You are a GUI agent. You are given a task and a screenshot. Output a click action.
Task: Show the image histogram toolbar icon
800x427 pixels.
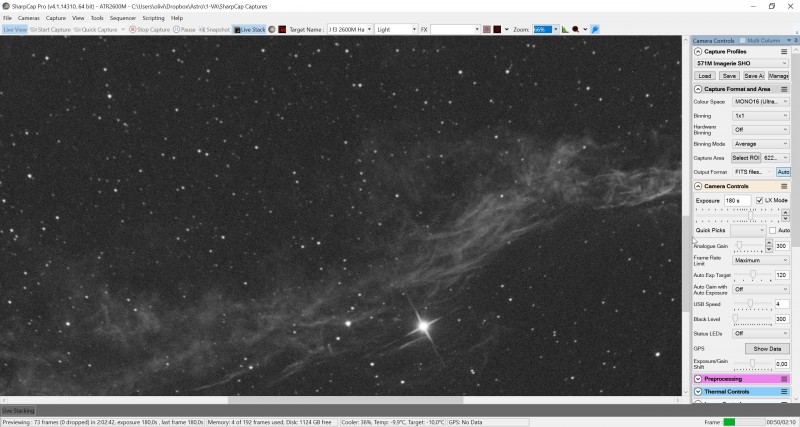click(x=565, y=30)
